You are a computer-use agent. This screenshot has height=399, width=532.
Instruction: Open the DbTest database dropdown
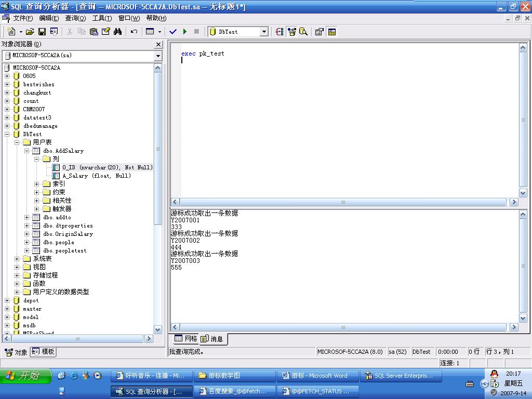point(264,32)
